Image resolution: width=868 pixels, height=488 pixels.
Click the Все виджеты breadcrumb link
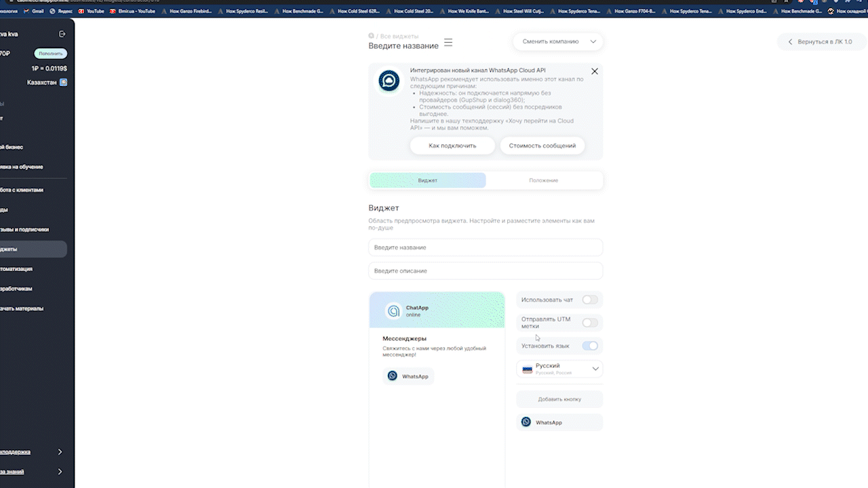click(x=399, y=36)
